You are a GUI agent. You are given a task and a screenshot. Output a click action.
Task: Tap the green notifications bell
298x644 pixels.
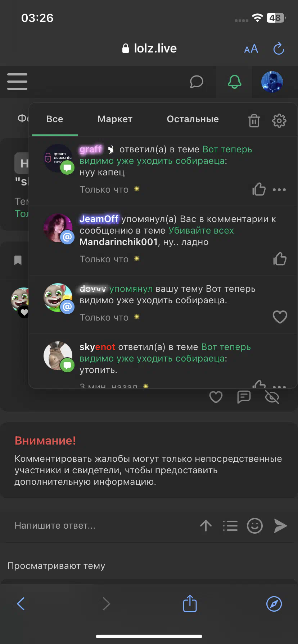point(234,82)
